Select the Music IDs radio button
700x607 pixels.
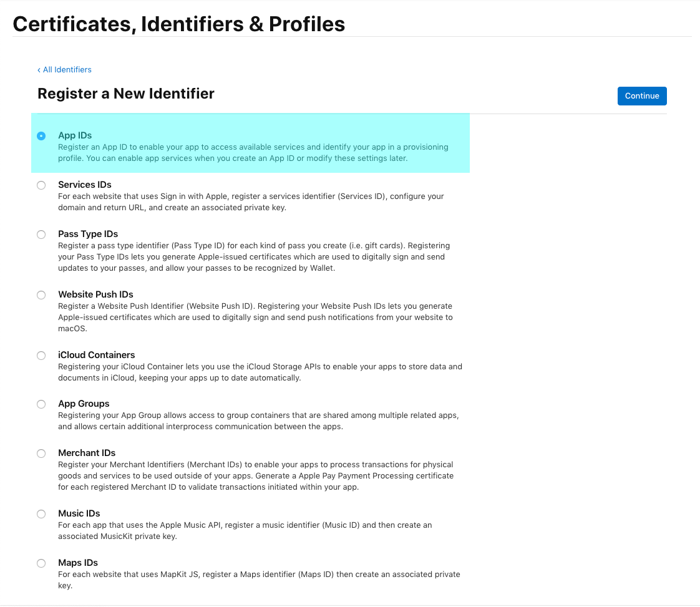click(41, 514)
